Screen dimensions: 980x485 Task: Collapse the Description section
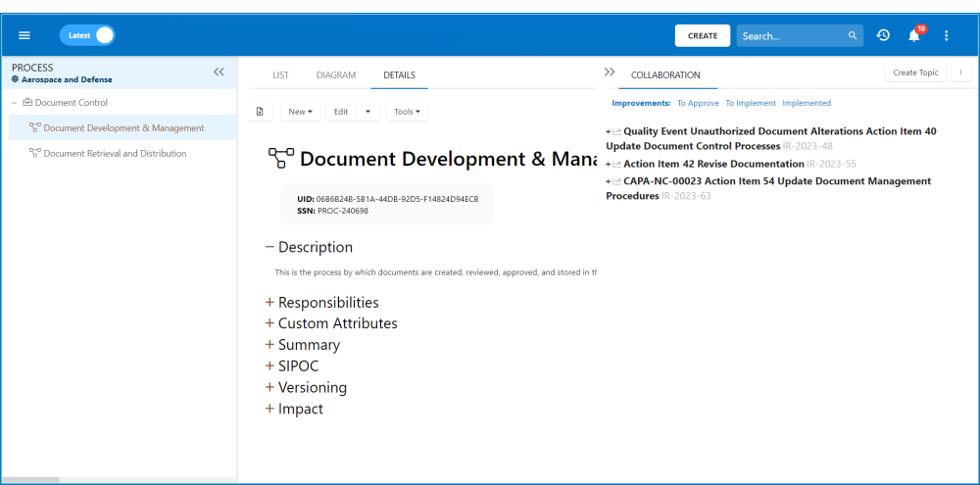269,247
